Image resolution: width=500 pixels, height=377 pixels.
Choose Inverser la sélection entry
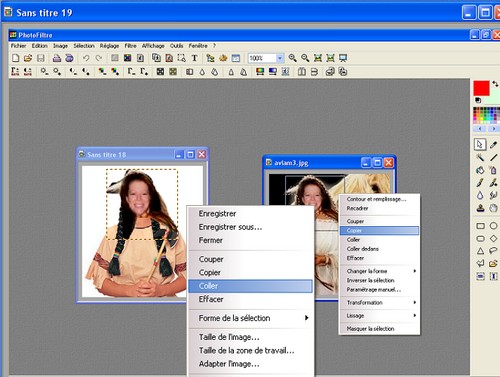[379, 280]
